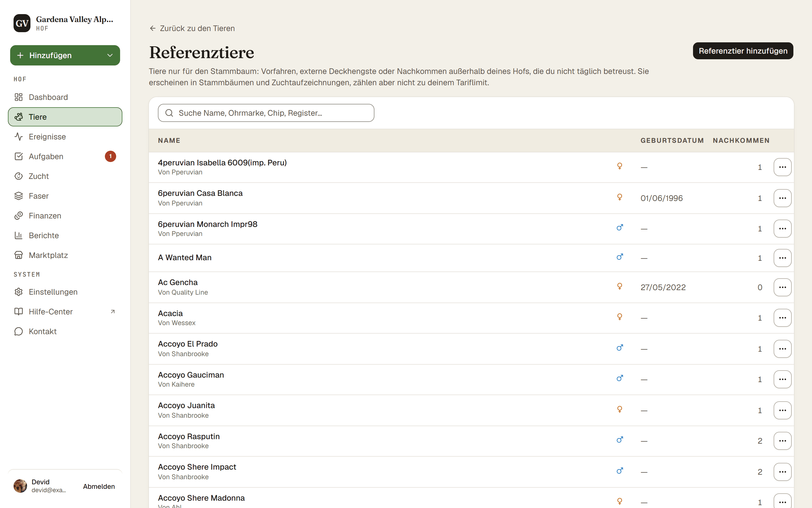This screenshot has width=812, height=508.
Task: Focus the Suche Name, Ohrmarke search field
Action: coord(266,113)
